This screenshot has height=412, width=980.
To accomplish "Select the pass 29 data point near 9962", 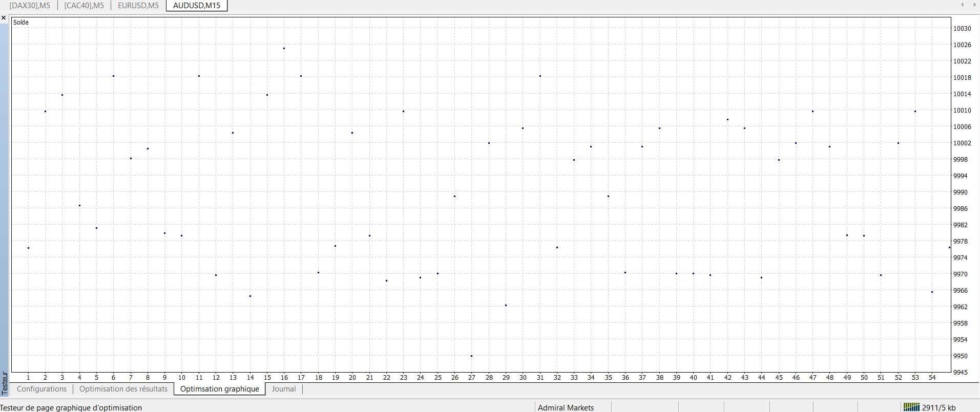I will click(506, 305).
